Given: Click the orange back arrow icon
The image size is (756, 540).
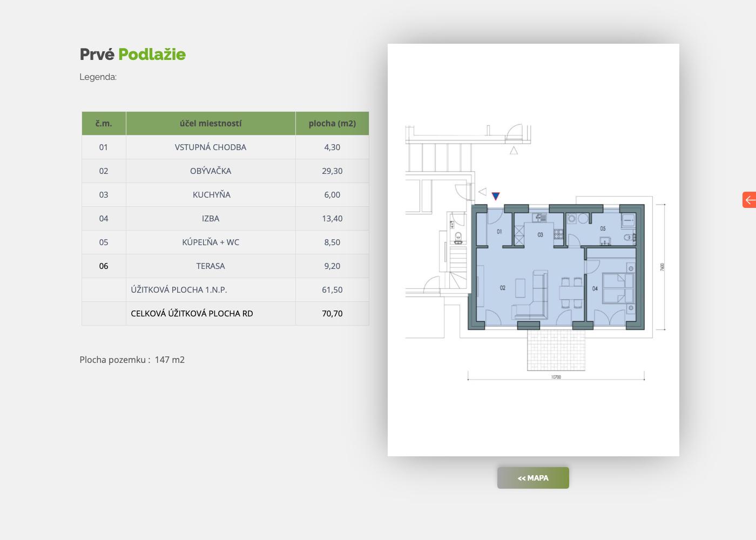Looking at the screenshot, I should coord(750,200).
